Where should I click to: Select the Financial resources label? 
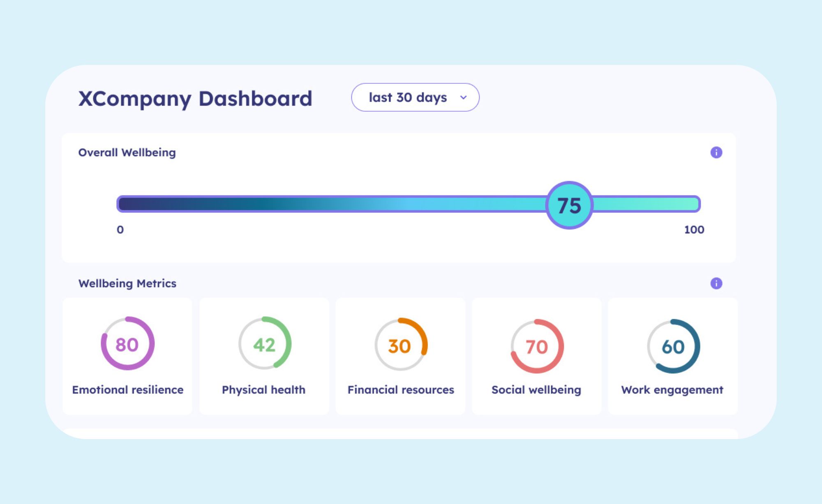401,389
